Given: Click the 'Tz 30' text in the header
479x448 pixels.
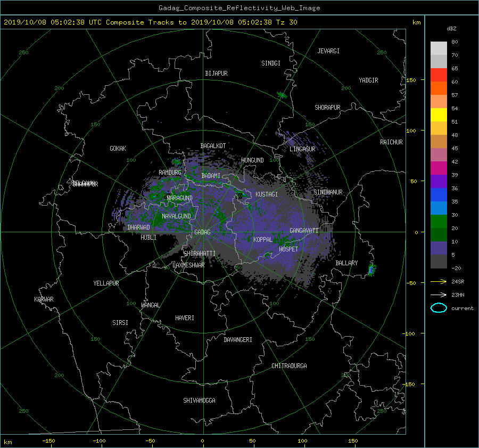Looking at the screenshot, I should (x=286, y=22).
